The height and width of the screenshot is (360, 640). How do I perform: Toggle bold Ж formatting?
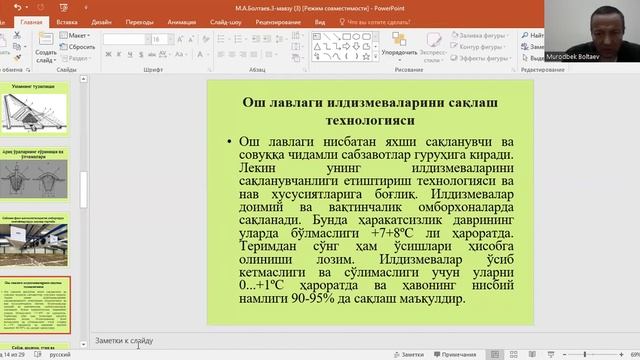pyautogui.click(x=108, y=54)
